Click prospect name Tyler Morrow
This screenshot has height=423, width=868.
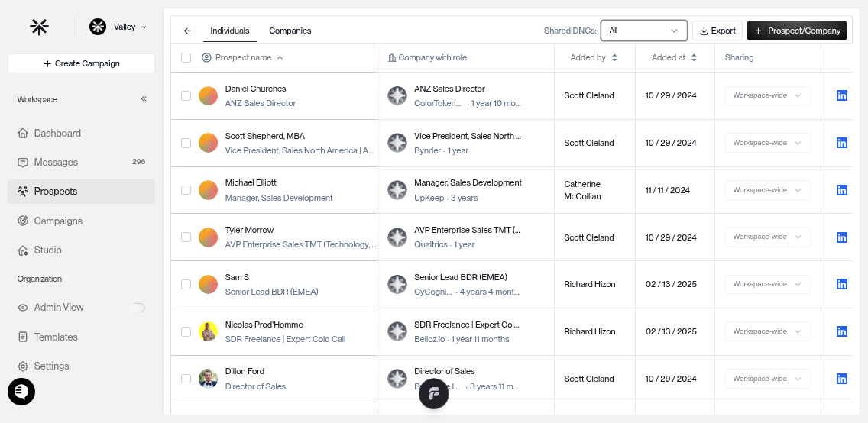click(249, 230)
